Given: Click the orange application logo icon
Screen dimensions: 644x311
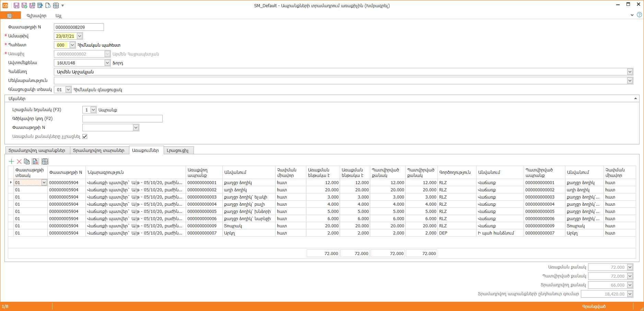Looking at the screenshot, I should (x=5, y=5).
